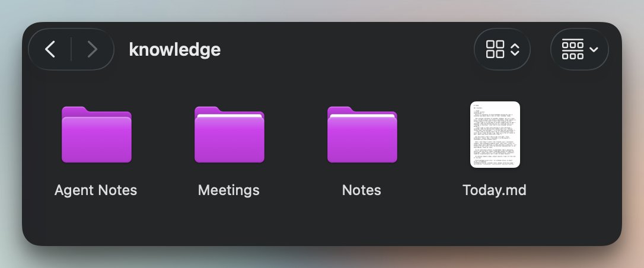Click the desktop wallpaper outside the window
This screenshot has height=268, width=644.
320,10
